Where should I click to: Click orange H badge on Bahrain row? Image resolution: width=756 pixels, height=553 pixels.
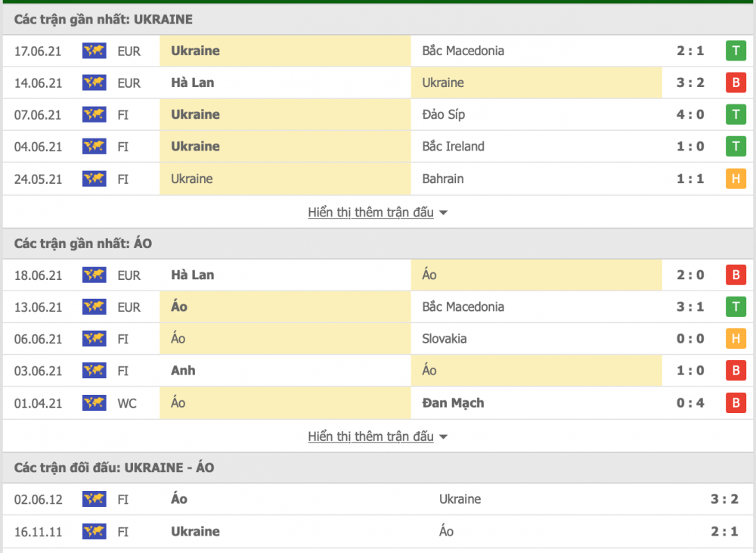click(735, 179)
